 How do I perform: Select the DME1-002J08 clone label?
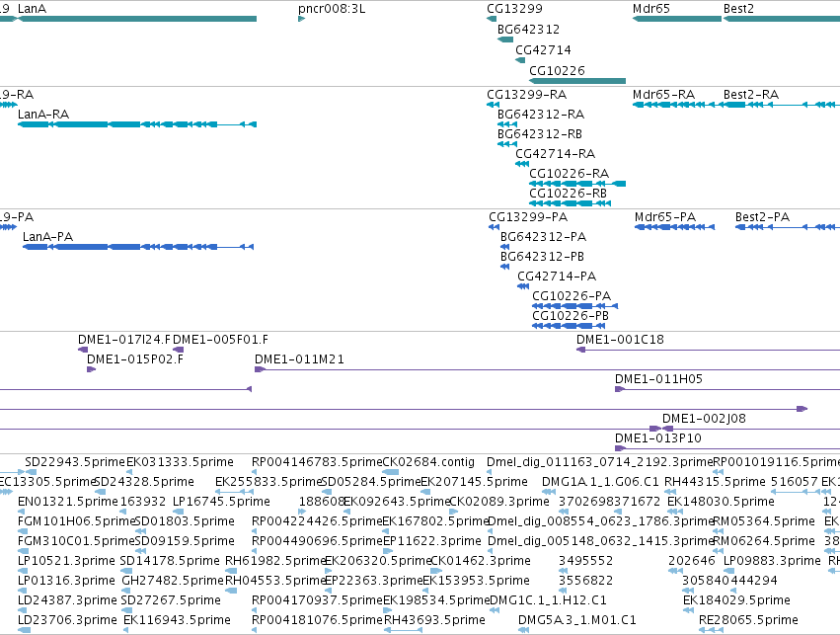click(704, 419)
